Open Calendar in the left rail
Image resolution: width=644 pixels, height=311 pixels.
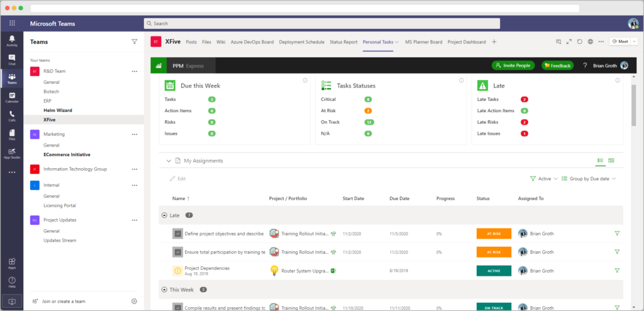coord(12,98)
